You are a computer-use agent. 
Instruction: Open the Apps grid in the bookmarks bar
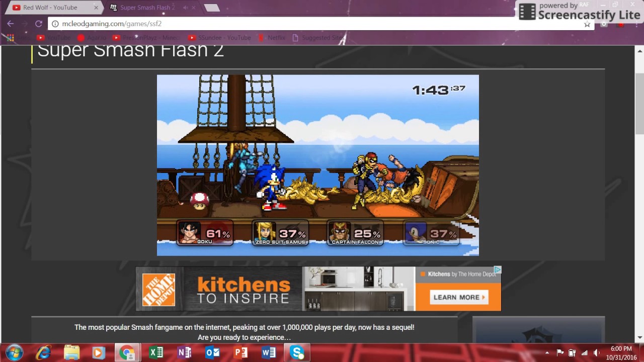tap(10, 38)
